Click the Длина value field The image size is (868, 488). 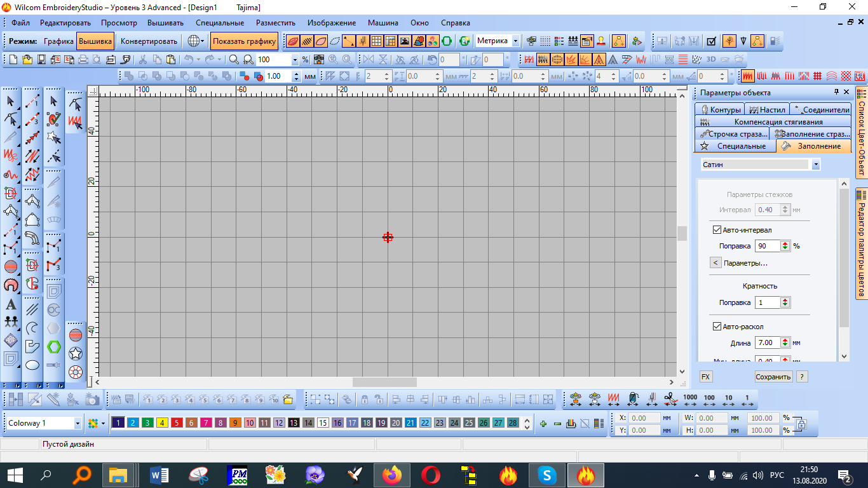click(766, 342)
